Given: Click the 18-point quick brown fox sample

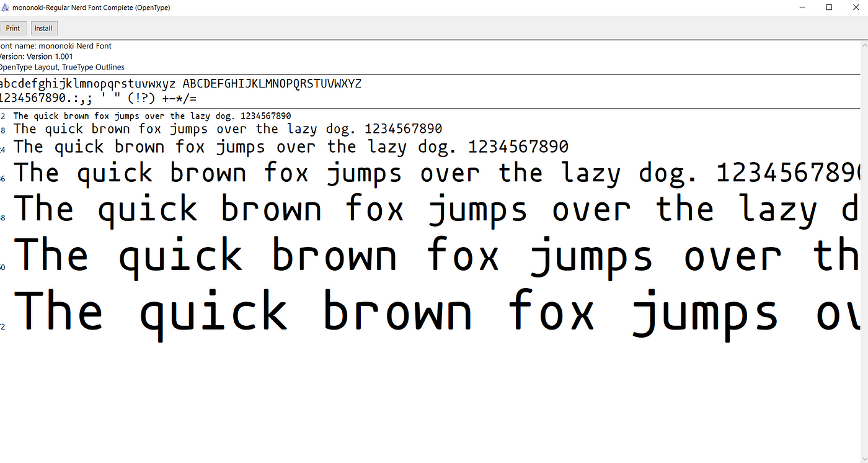Looking at the screenshot, I should coord(228,129).
